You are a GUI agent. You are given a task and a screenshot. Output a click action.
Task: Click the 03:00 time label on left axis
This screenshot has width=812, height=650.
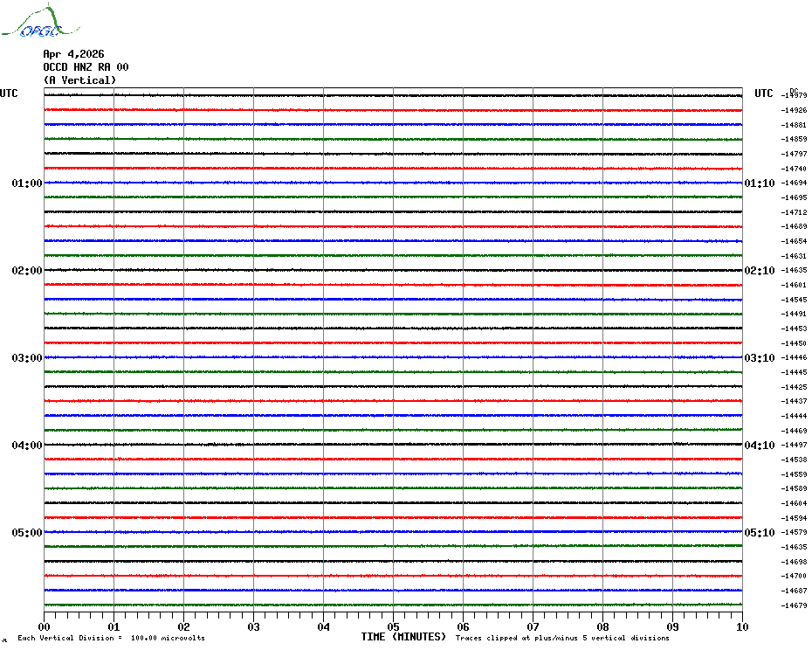pyautogui.click(x=26, y=358)
